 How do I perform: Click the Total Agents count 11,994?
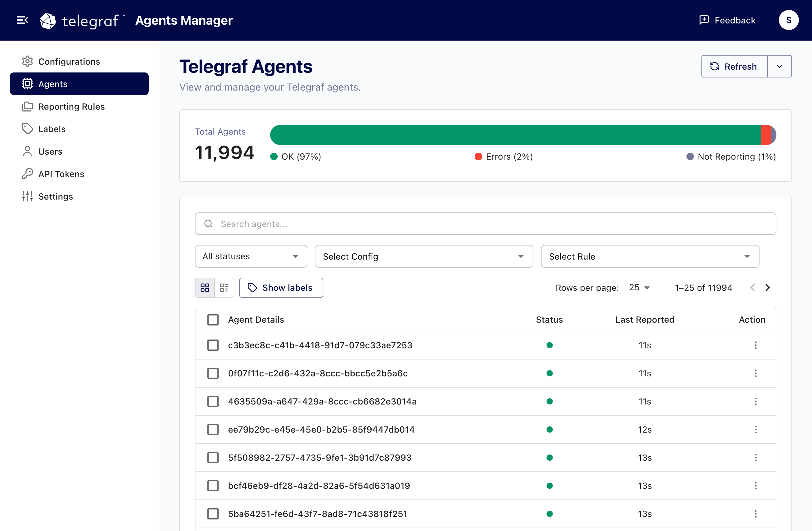click(x=225, y=152)
